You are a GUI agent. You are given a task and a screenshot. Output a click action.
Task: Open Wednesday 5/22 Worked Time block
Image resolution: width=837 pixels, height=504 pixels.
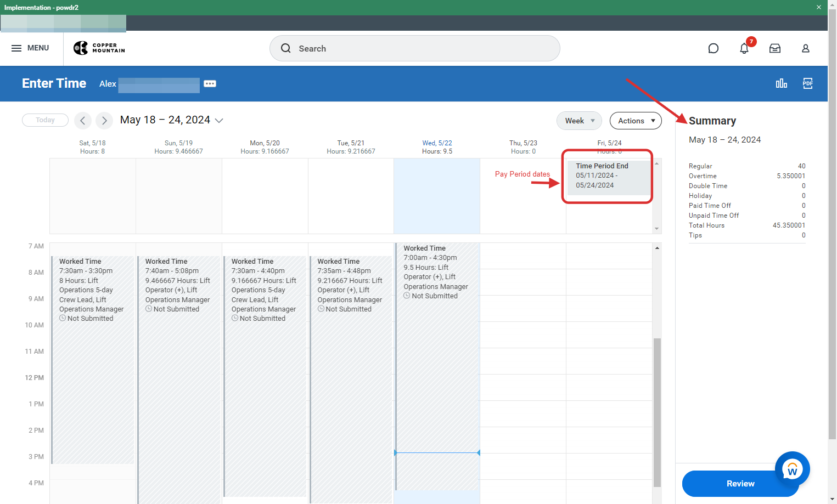click(x=437, y=366)
